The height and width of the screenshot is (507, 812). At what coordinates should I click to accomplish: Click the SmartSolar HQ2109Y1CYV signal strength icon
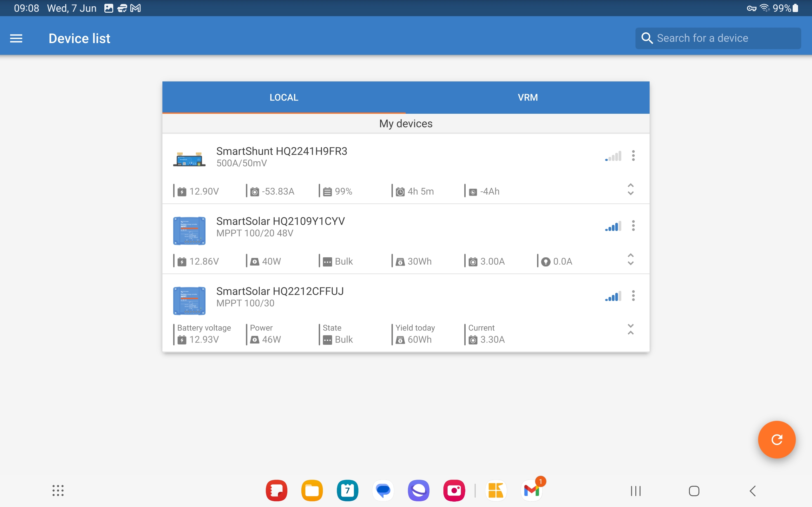pos(613,226)
